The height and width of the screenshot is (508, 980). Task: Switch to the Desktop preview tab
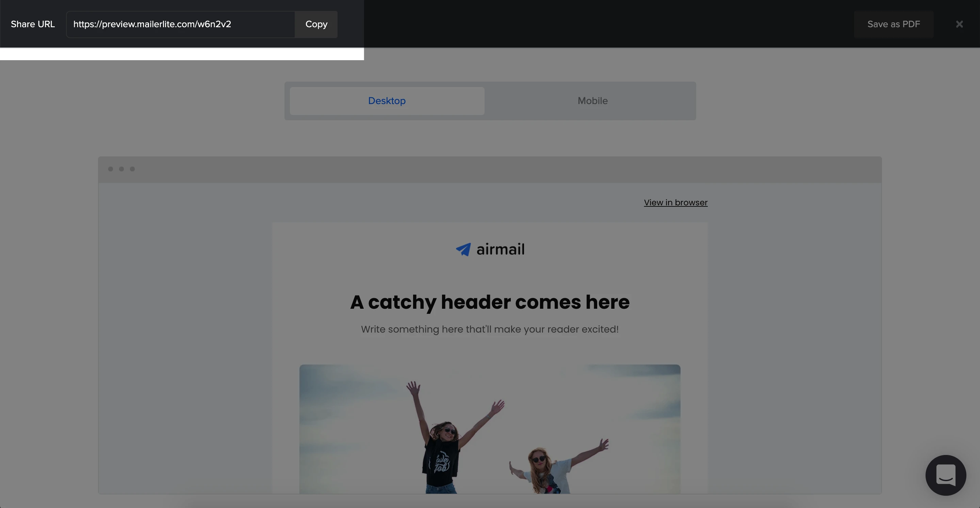point(387,101)
